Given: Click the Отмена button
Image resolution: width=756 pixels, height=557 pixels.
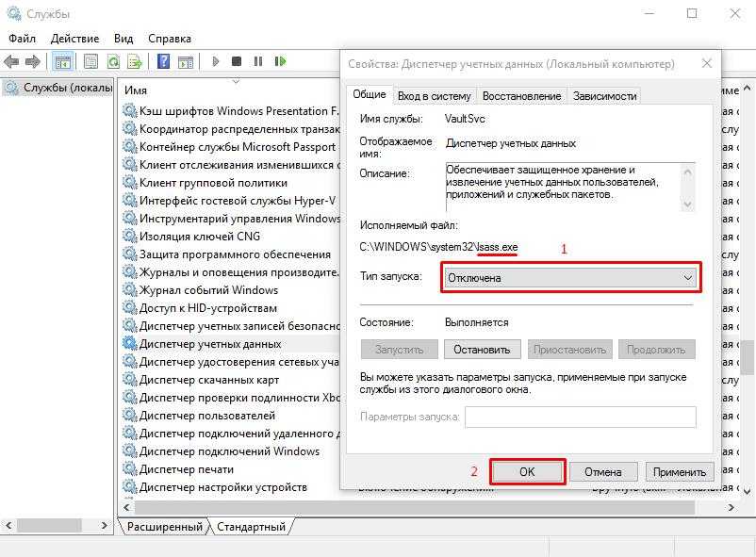Looking at the screenshot, I should [602, 472].
